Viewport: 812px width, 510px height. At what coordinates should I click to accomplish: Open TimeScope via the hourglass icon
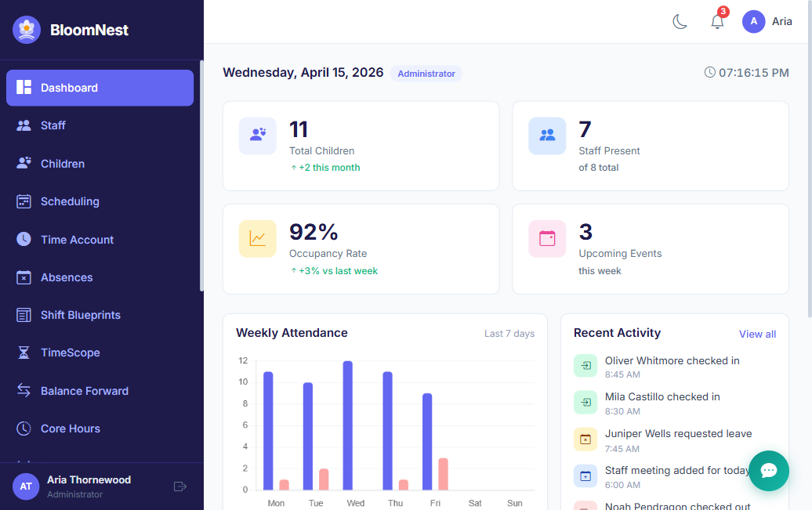click(x=26, y=353)
